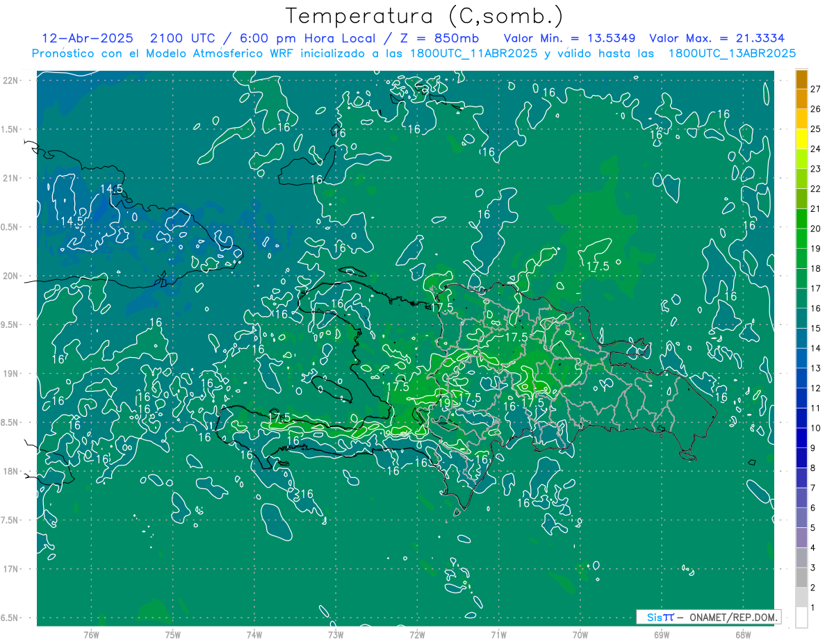Click the color scale label "10"
Screen dimensions: 834x644
pyautogui.click(x=815, y=428)
